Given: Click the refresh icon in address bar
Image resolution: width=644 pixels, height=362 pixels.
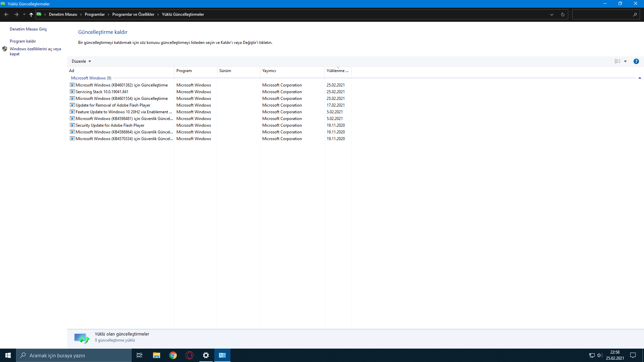Looking at the screenshot, I should (x=562, y=14).
